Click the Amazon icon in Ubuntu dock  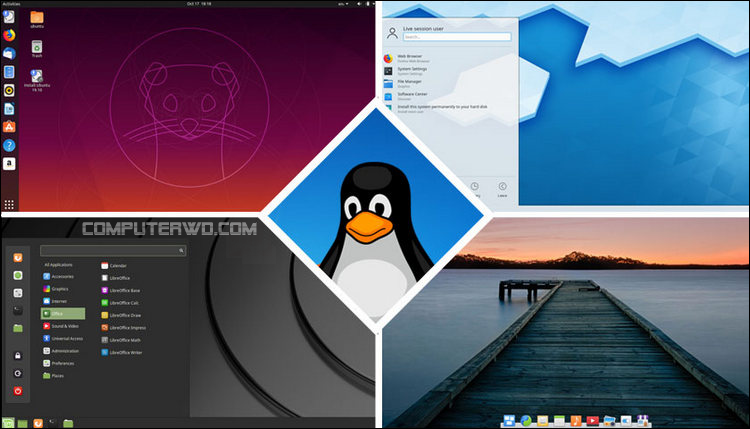[x=9, y=164]
